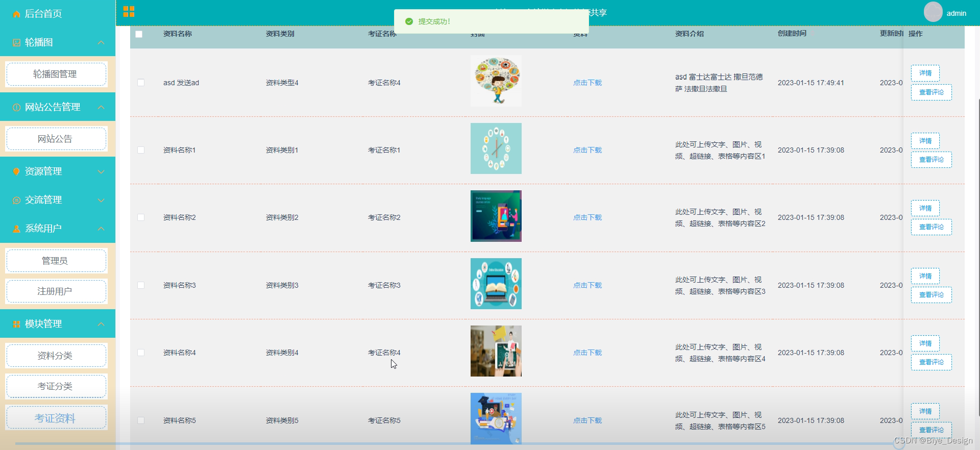Collapse the 系统用户 chevron

(x=101, y=228)
